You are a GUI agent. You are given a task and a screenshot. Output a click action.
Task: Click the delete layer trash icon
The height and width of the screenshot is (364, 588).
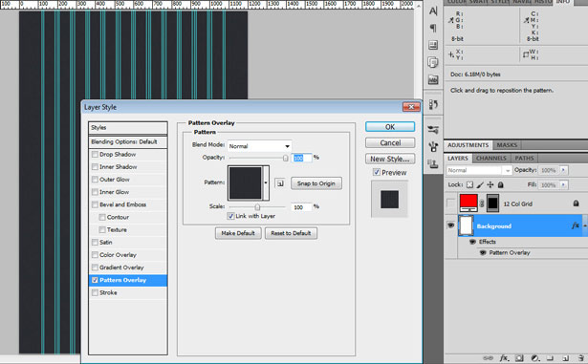(x=581, y=358)
